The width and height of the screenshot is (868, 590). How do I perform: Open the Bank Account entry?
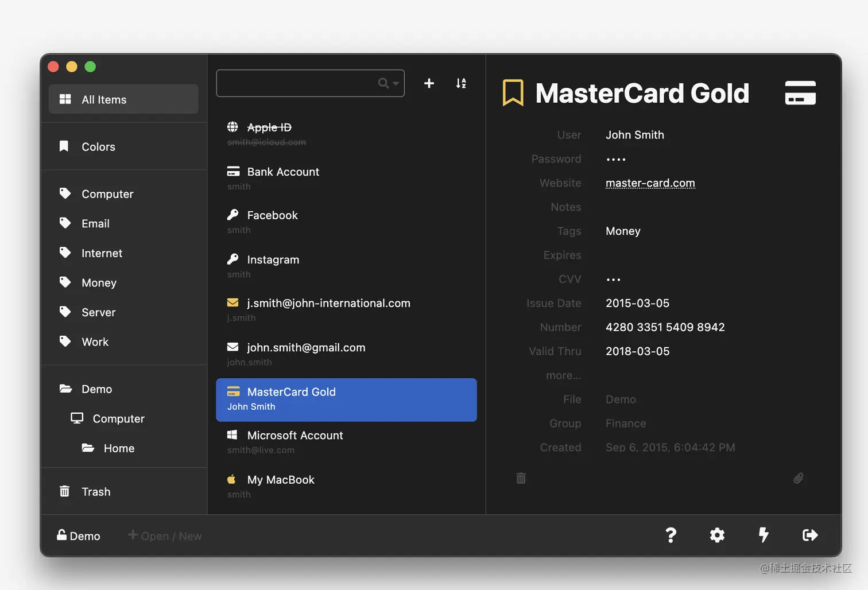pyautogui.click(x=346, y=178)
